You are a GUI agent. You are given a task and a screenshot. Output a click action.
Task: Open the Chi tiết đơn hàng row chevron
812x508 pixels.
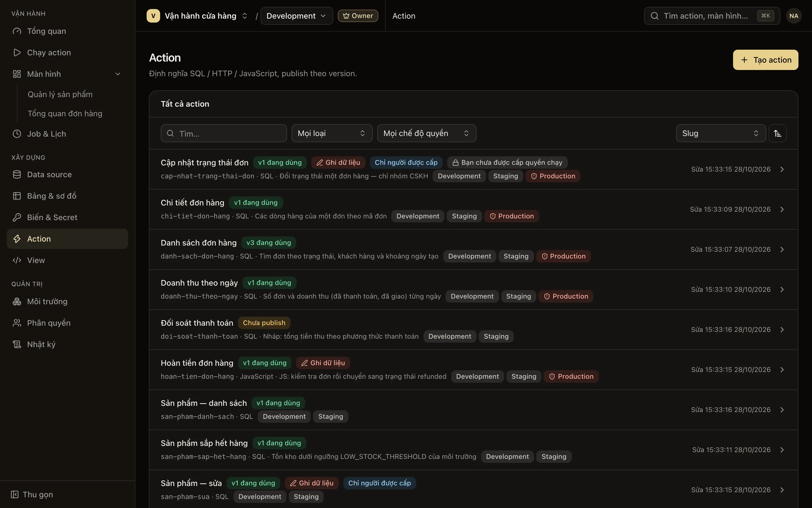click(x=782, y=209)
